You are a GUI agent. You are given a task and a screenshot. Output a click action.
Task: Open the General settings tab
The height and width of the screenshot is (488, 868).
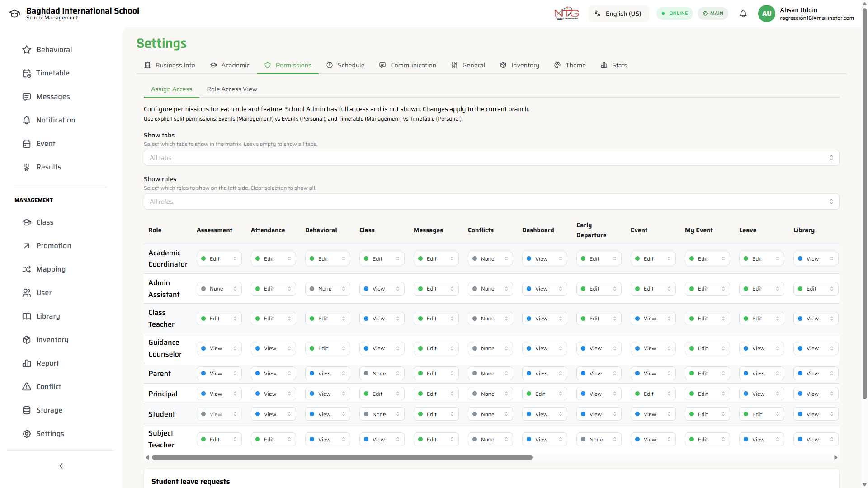point(468,66)
